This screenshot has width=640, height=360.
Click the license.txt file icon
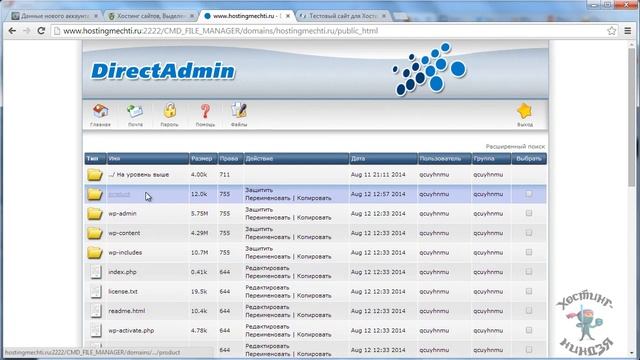click(x=96, y=291)
